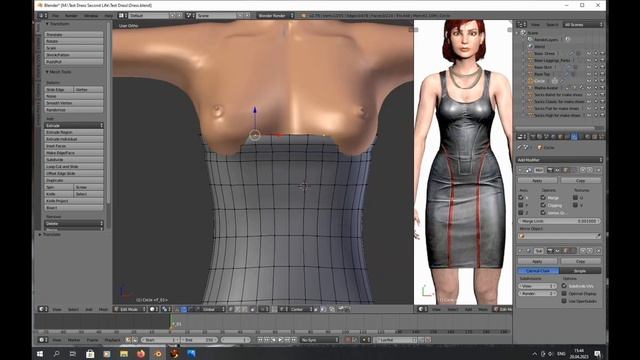Click the viewport shading mode icon

coord(153,309)
